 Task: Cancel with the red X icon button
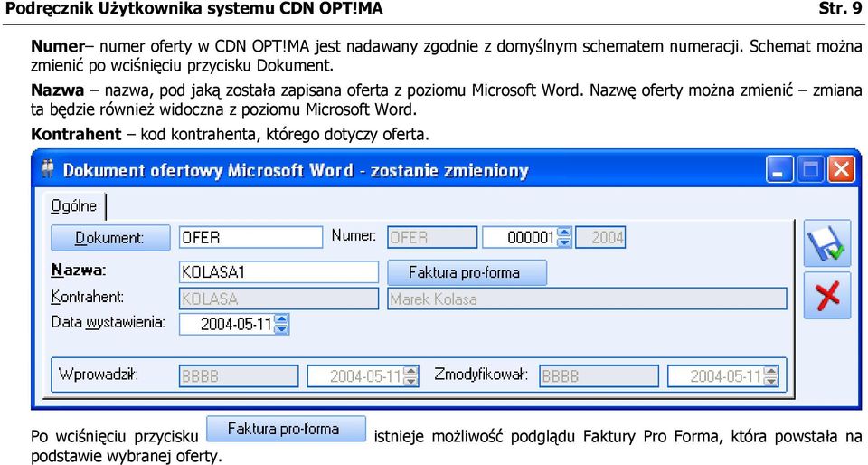pyautogui.click(x=827, y=296)
